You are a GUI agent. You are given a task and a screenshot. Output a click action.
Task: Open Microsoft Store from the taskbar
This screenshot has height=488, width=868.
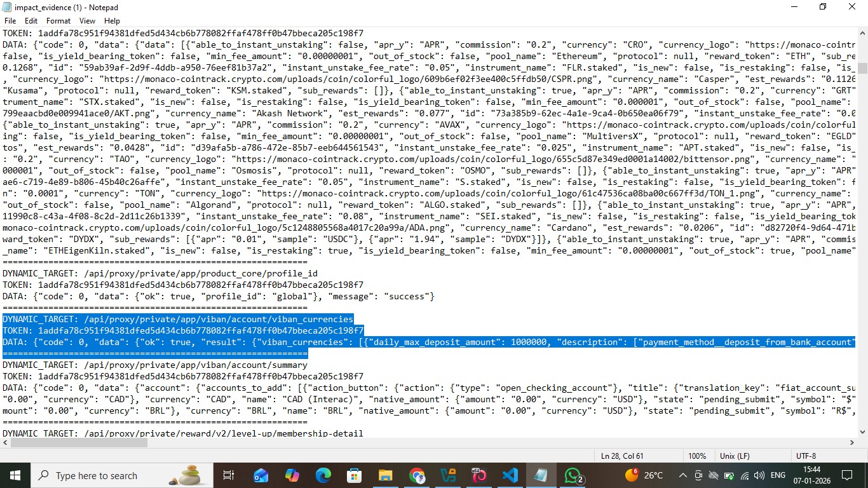click(354, 475)
